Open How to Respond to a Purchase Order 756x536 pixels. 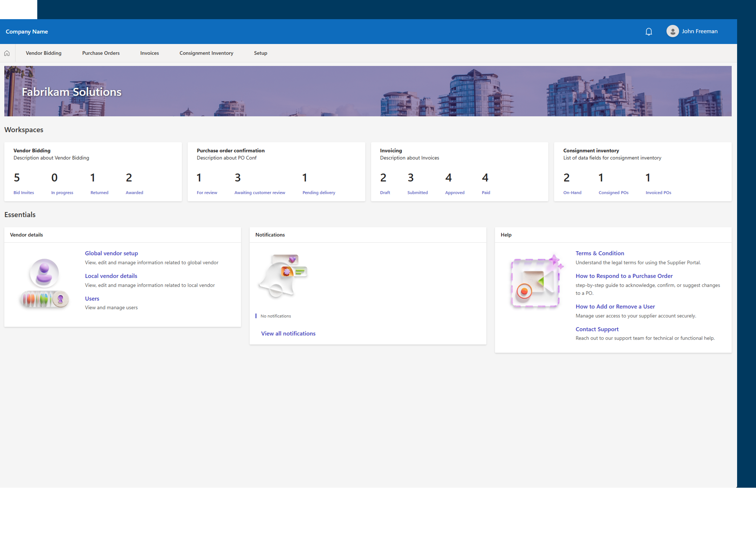[624, 276]
